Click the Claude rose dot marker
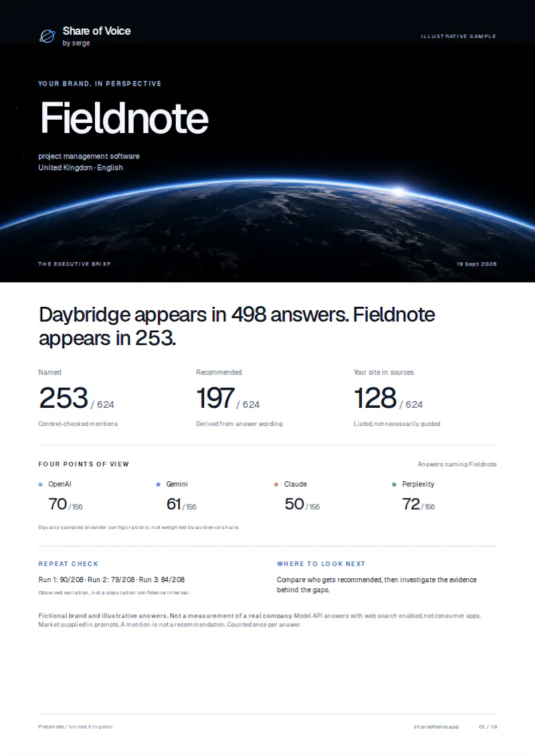Image resolution: width=535 pixels, height=756 pixels. (x=276, y=485)
